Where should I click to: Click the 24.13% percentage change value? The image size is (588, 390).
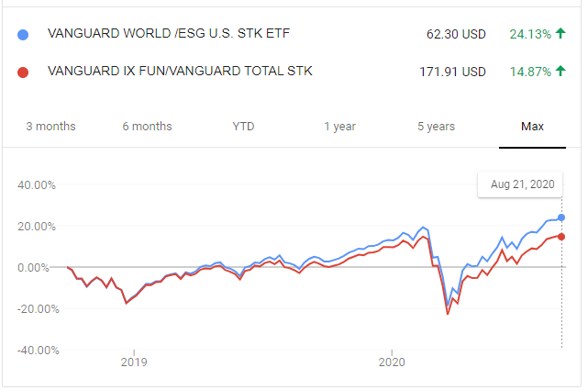530,35
